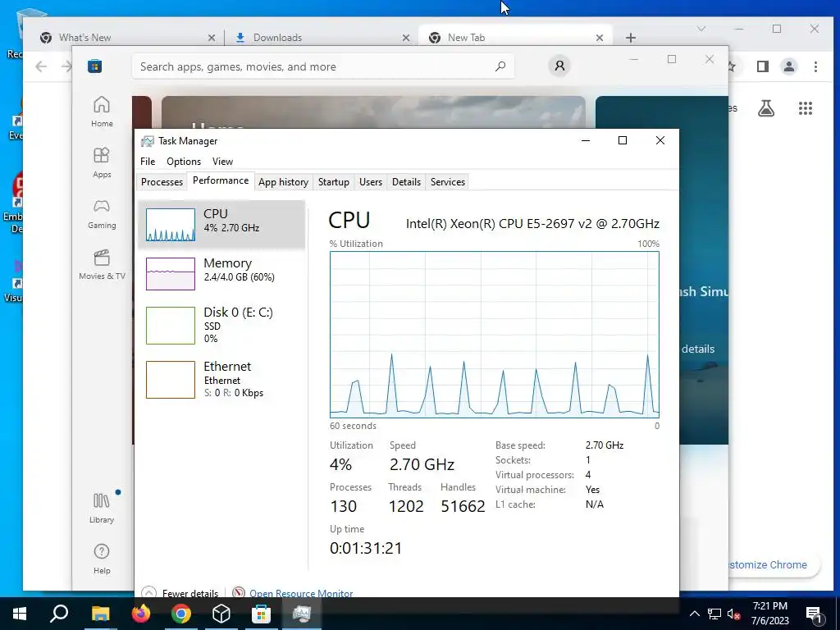
Task: Click the details link in Store banner
Action: click(x=697, y=349)
